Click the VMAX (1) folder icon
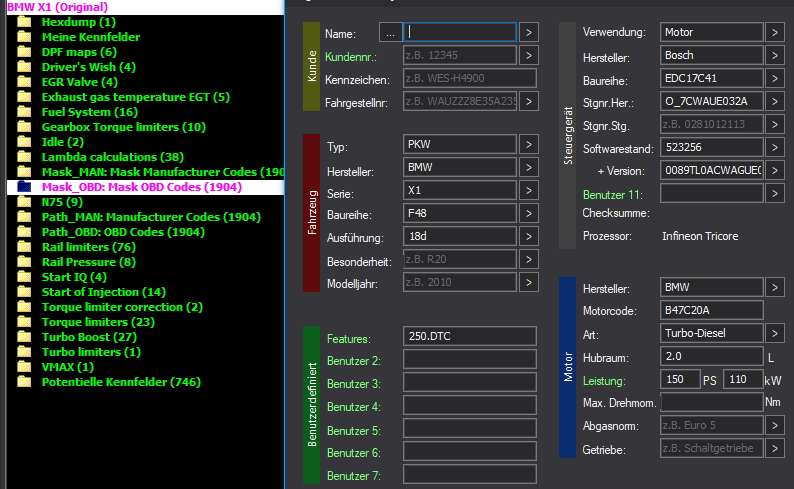This screenshot has height=489, width=794. tap(24, 367)
